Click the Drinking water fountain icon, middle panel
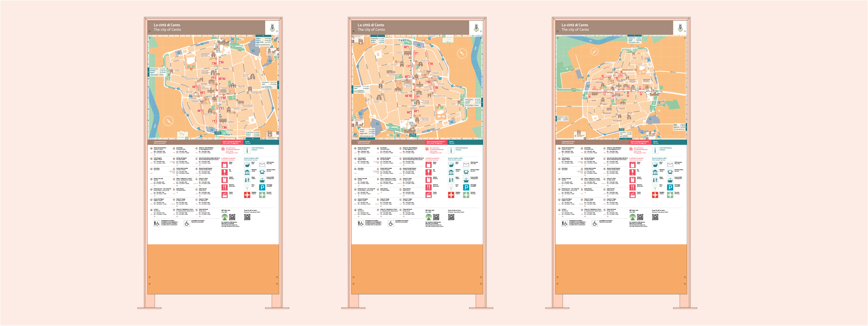Image resolution: width=868 pixels, height=326 pixels. click(466, 180)
